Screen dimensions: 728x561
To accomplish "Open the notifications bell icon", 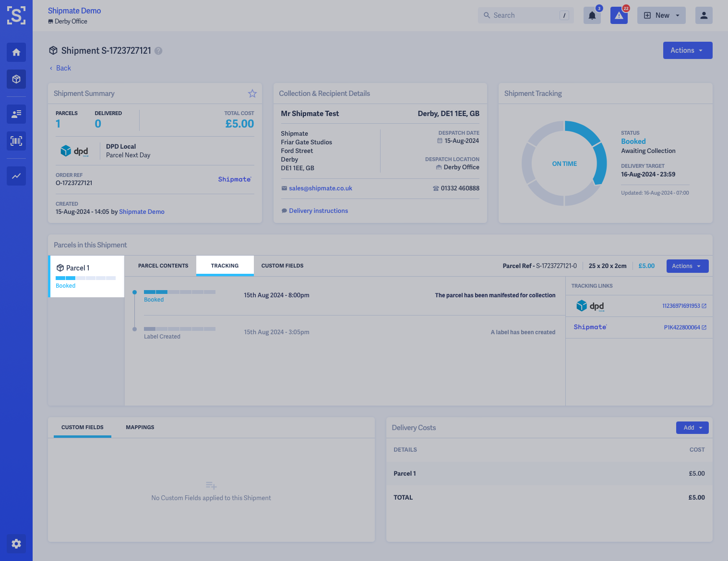I will coord(592,15).
